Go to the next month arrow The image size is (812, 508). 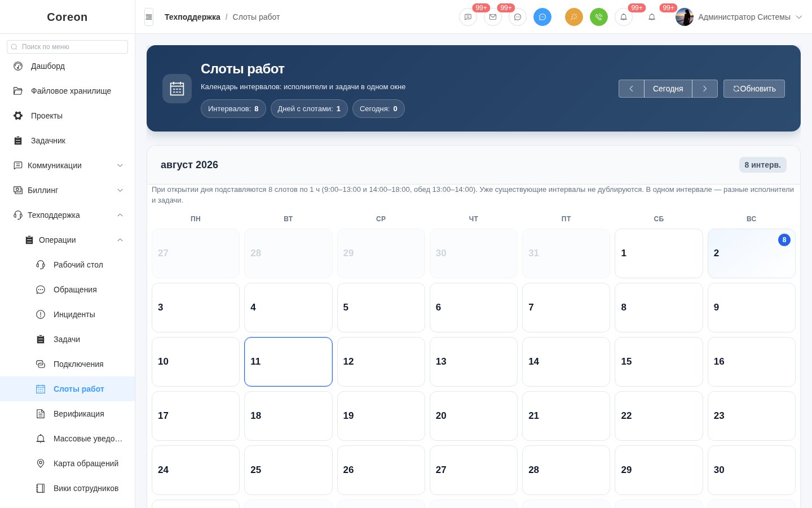pyautogui.click(x=705, y=89)
